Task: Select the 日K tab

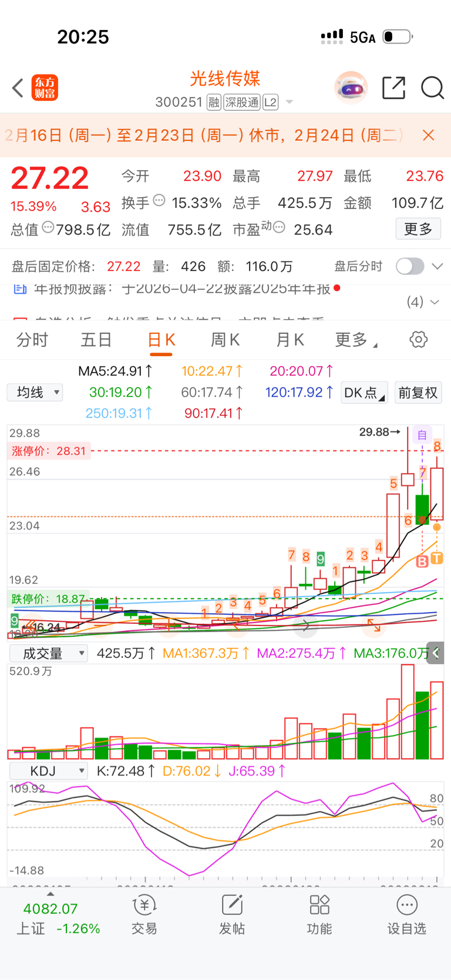Action: pyautogui.click(x=161, y=340)
